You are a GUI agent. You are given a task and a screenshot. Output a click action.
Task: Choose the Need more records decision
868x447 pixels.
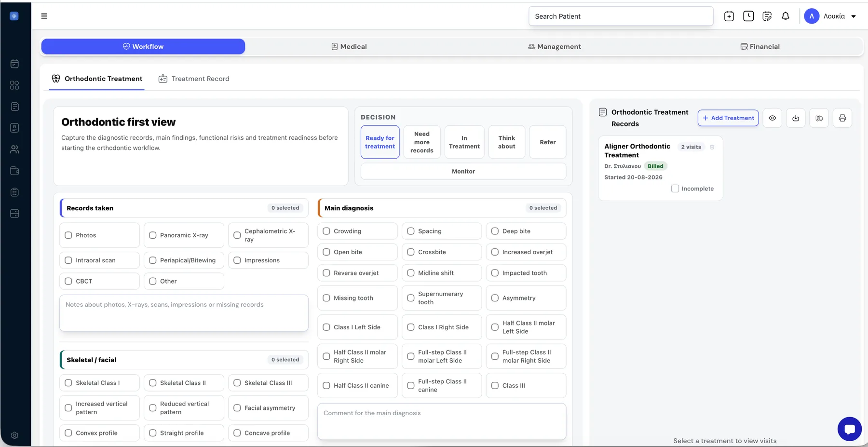tap(422, 142)
